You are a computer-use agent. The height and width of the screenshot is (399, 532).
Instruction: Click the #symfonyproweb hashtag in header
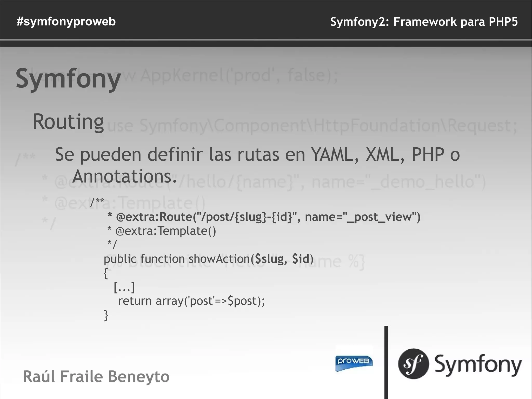pyautogui.click(x=66, y=22)
